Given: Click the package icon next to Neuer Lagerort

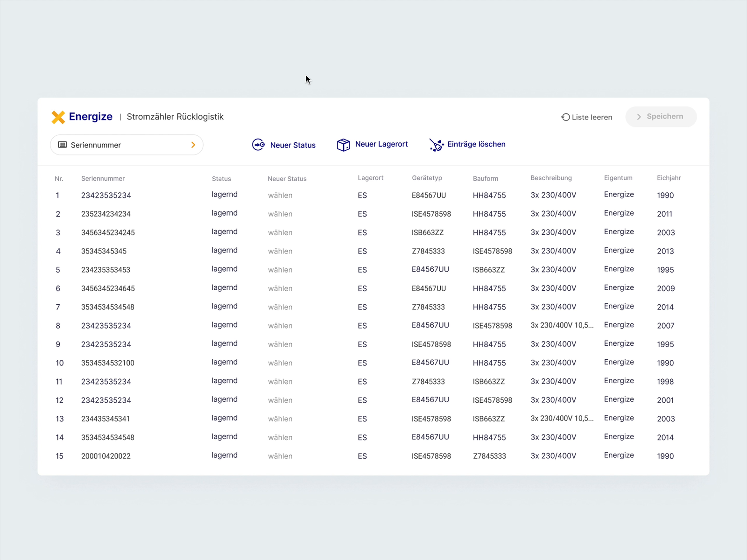Looking at the screenshot, I should pos(344,145).
